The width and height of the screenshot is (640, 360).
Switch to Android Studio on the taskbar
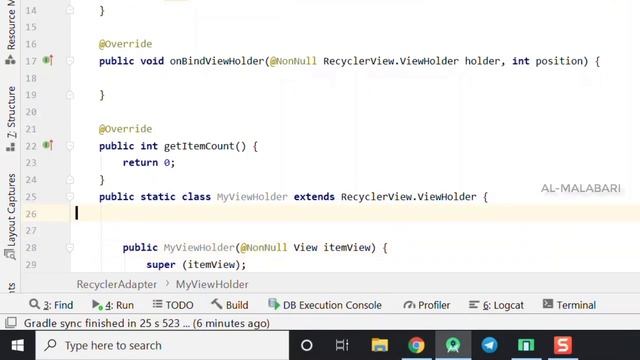point(453,345)
